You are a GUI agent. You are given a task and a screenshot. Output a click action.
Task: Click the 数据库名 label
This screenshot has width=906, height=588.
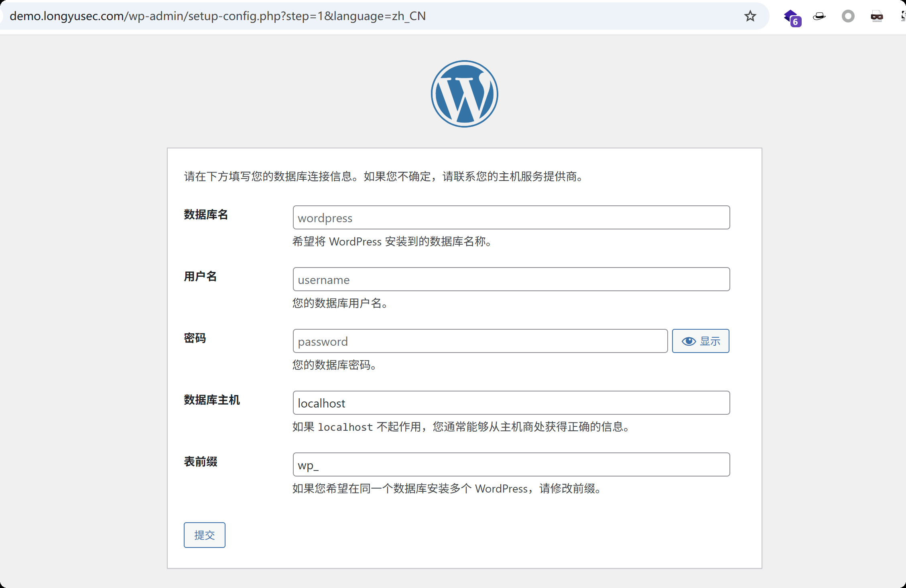click(206, 215)
